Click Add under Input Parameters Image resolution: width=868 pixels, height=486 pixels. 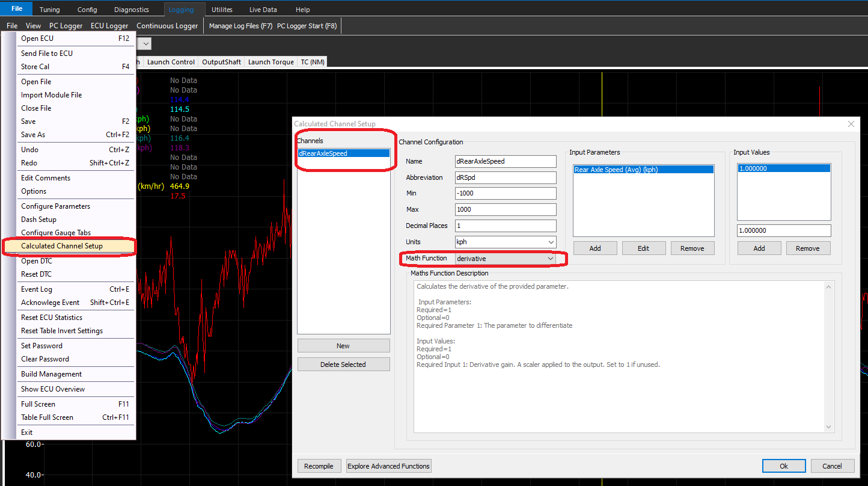[x=594, y=248]
